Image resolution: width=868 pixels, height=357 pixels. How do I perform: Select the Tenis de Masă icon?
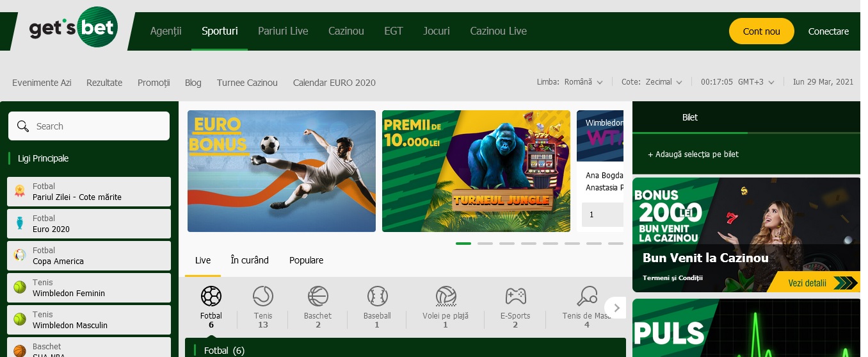pyautogui.click(x=587, y=296)
